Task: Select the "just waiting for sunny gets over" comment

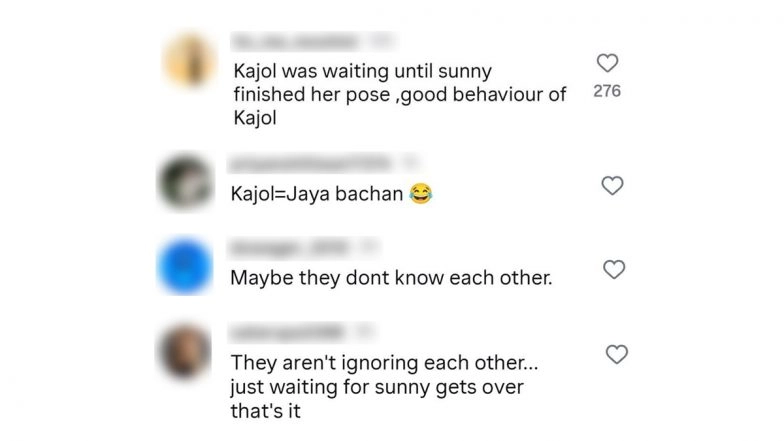Action: tap(377, 387)
